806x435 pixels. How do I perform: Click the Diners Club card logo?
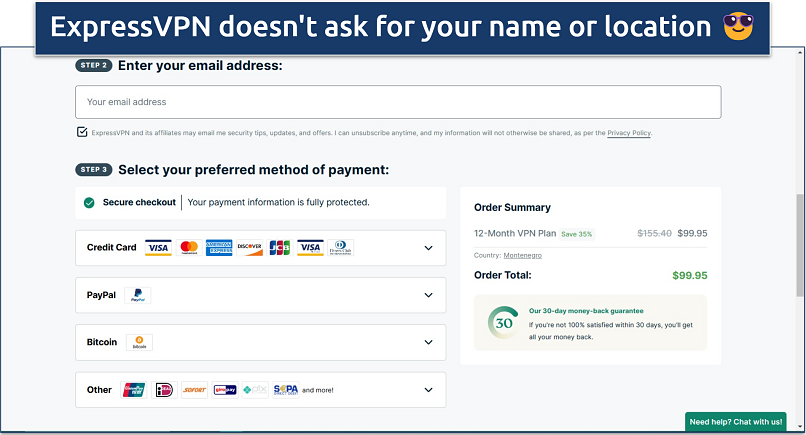(340, 248)
